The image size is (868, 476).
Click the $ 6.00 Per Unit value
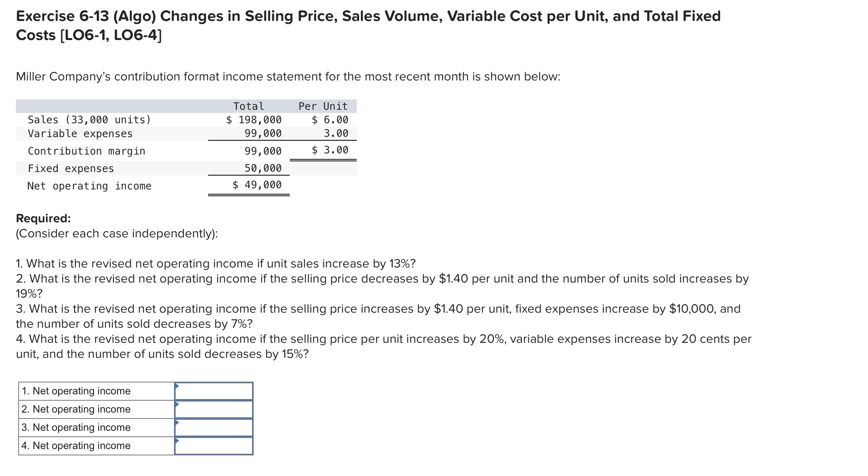tap(329, 120)
